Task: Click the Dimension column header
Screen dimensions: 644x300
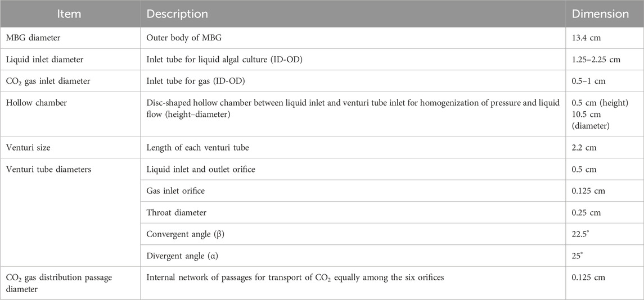Action: (x=601, y=15)
